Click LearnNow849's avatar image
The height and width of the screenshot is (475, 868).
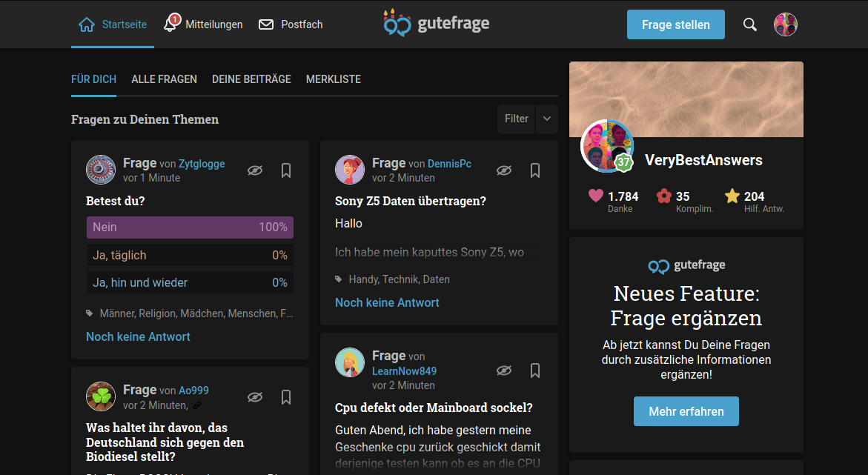tap(350, 362)
